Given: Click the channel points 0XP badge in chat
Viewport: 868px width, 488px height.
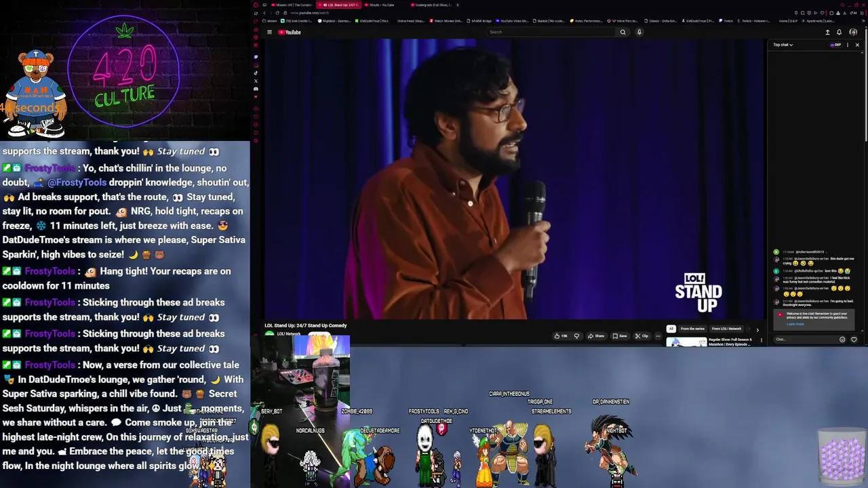Looking at the screenshot, I should 836,45.
